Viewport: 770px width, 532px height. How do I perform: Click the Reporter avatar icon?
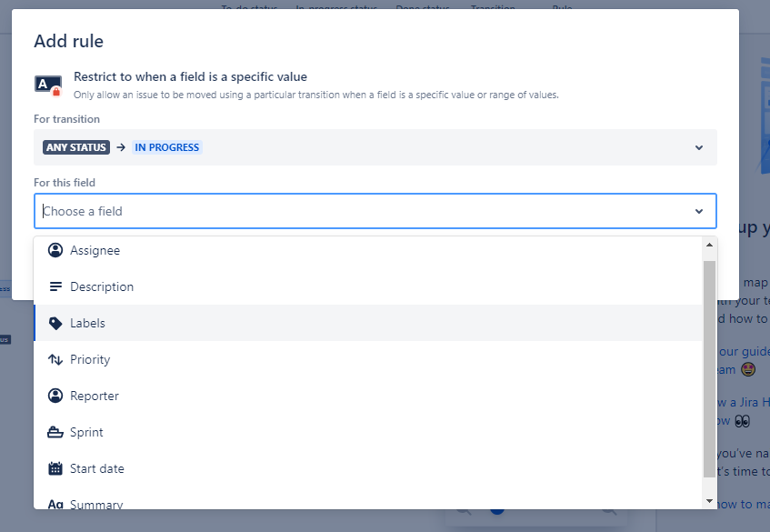(55, 395)
